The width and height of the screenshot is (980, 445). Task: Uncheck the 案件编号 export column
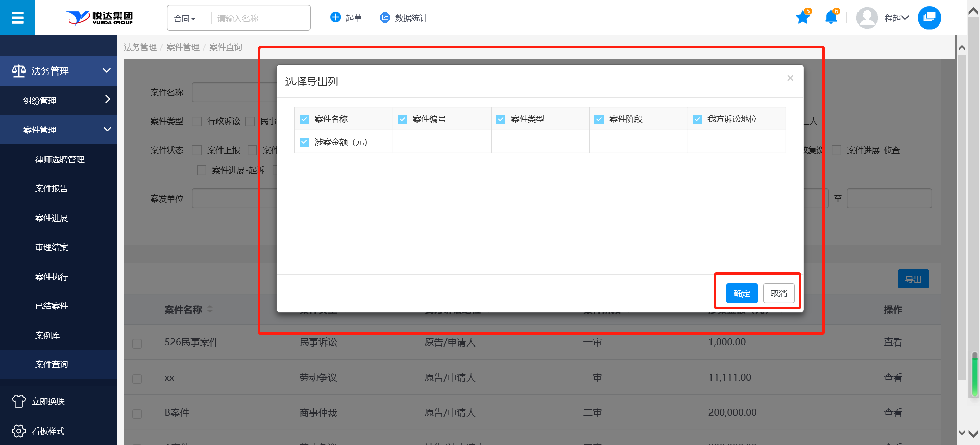point(403,119)
